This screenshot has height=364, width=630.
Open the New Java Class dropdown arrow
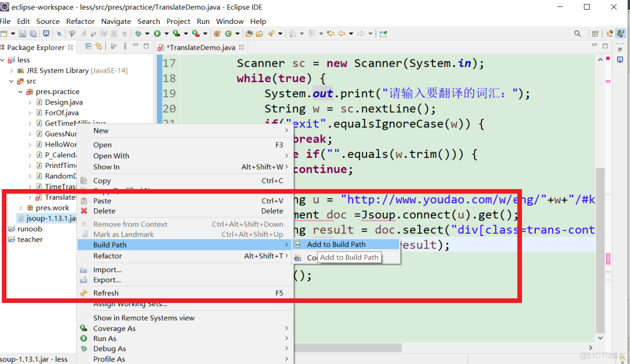(237, 33)
